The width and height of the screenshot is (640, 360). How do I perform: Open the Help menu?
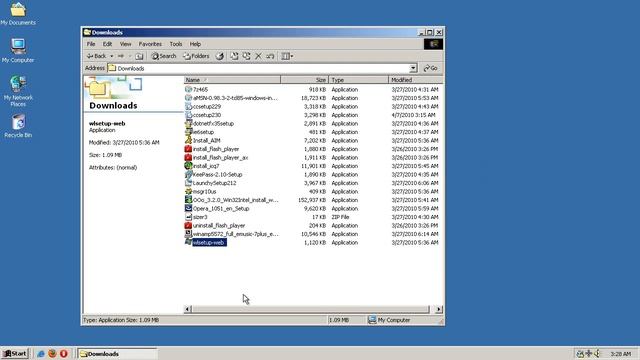point(195,44)
